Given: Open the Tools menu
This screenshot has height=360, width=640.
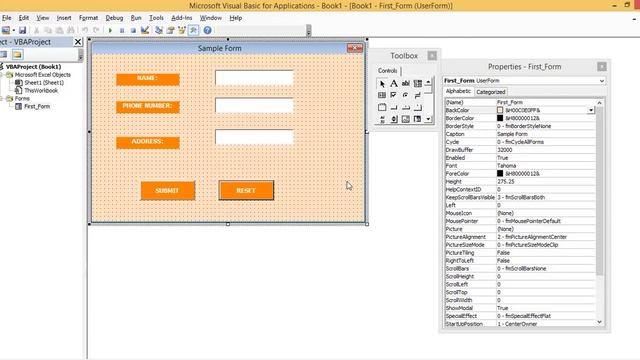Looking at the screenshot, I should (156, 18).
